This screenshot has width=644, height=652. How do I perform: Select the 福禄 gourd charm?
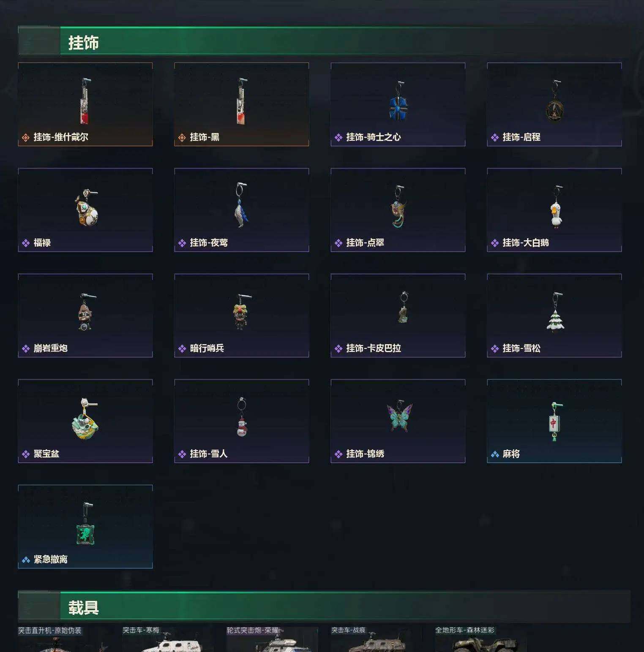85,210
